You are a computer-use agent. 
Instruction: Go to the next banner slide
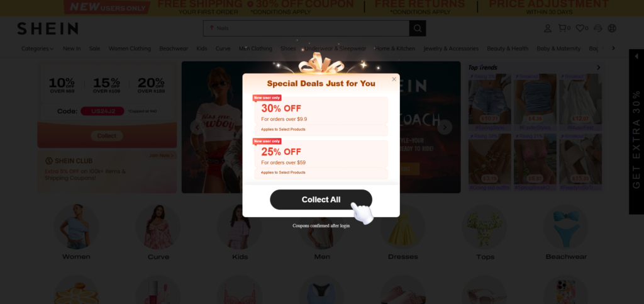(x=445, y=127)
